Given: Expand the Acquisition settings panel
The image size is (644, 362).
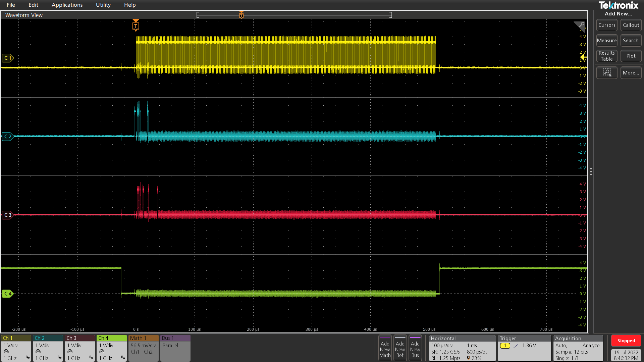Looking at the screenshot, I should [578, 348].
